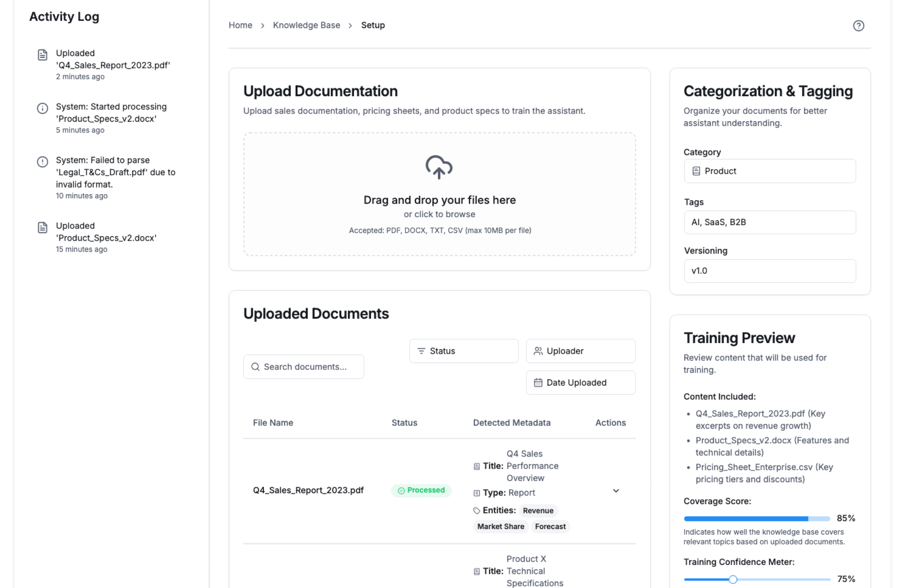The image size is (905, 588).
Task: Navigate to Knowledge Base breadcrumb
Action: (306, 25)
